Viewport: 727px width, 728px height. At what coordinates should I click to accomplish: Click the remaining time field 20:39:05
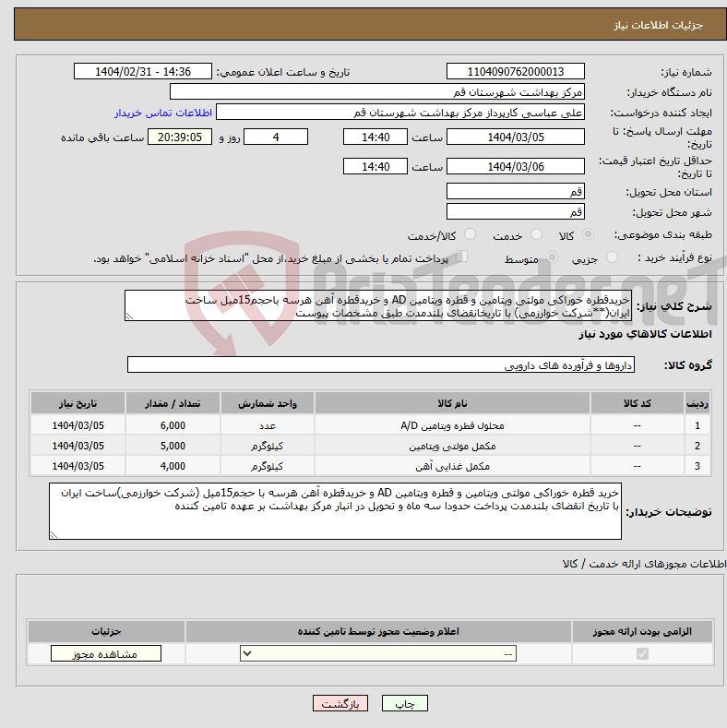pos(180,137)
